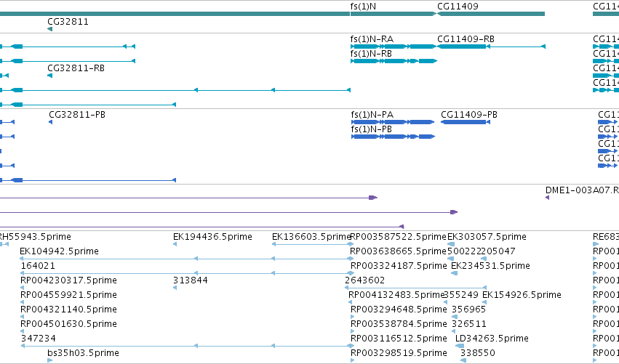Viewport: 619px width, 364px height.
Task: Select the RP003538784.5prime label
Action: (399, 324)
